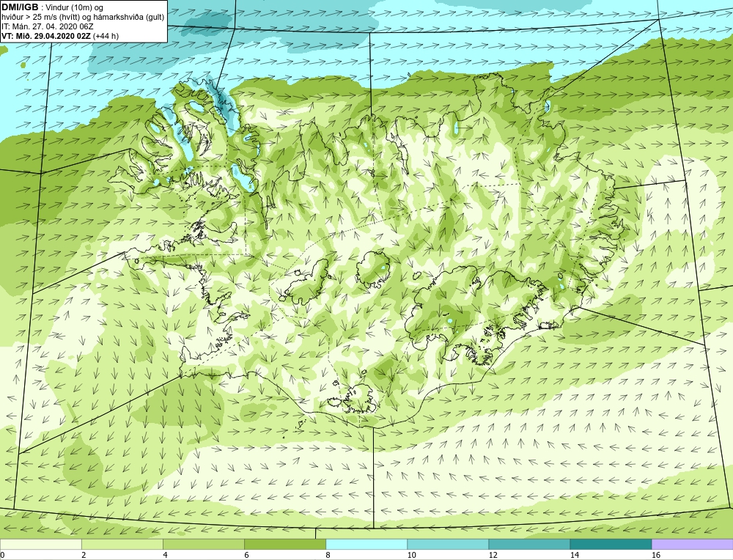Viewport: 733px width, 560px height.
Task: Click the 6–8 m/s dark green legend swatch
Action: (x=285, y=544)
